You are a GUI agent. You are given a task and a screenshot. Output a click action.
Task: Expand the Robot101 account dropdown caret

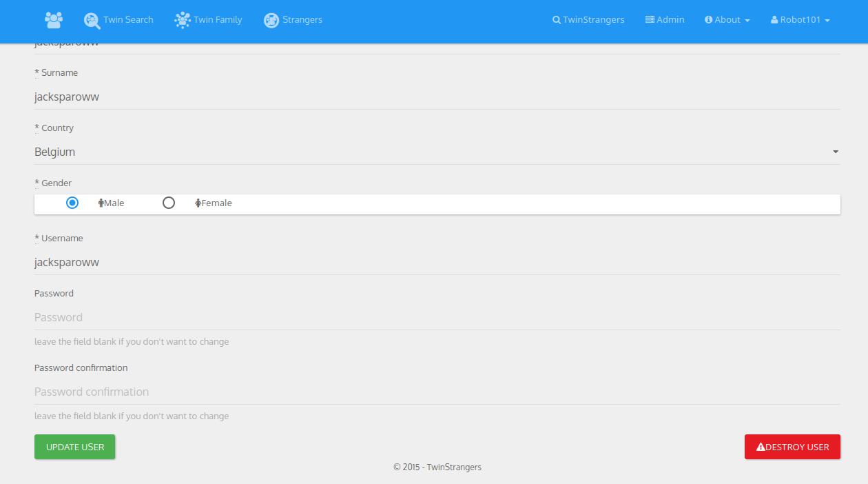click(x=827, y=21)
